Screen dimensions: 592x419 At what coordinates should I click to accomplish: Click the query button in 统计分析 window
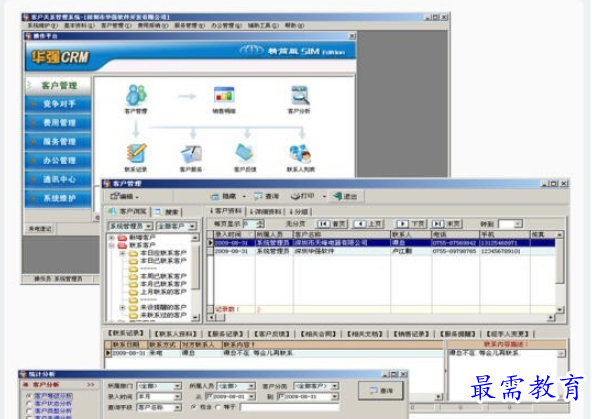pos(381,391)
